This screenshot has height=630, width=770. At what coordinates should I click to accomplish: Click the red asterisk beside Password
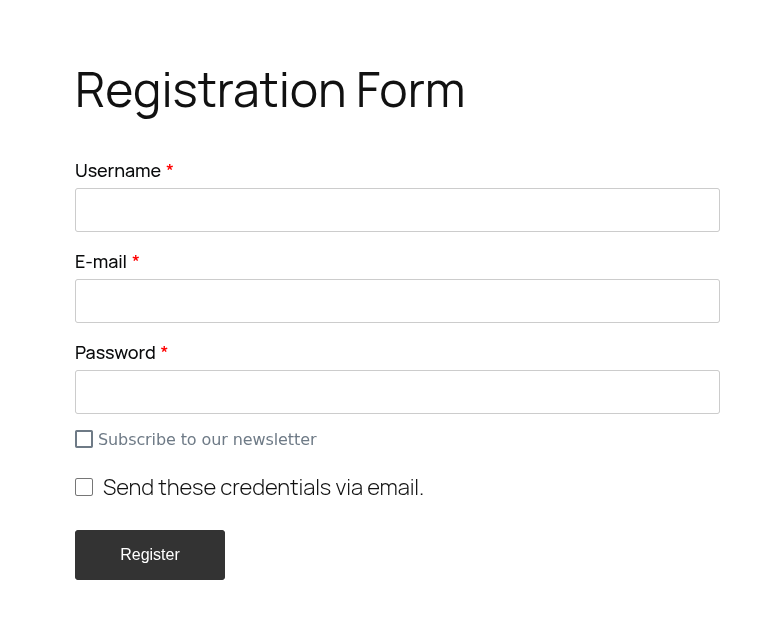pyautogui.click(x=164, y=352)
